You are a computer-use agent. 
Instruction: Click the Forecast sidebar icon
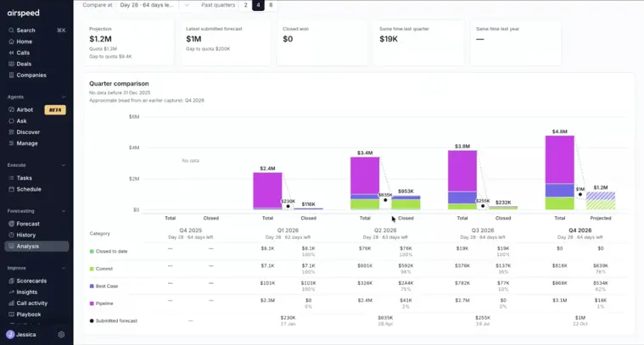pos(11,224)
